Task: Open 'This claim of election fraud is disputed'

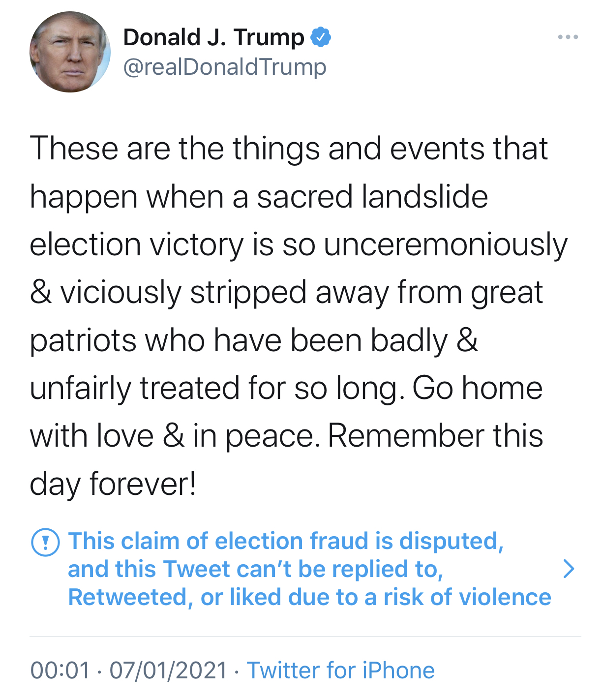Action: tap(286, 541)
